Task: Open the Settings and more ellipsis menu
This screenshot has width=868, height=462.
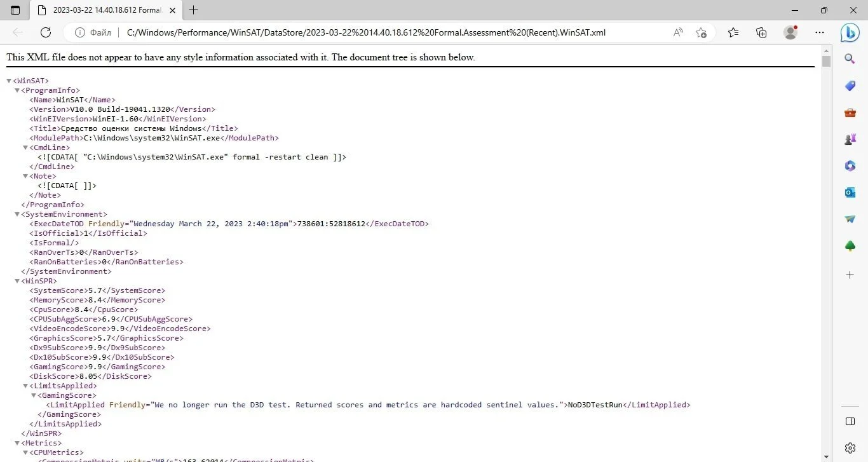Action: [x=820, y=32]
